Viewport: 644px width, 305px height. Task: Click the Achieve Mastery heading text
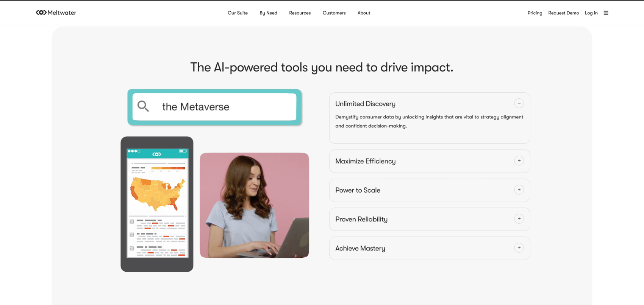point(360,248)
